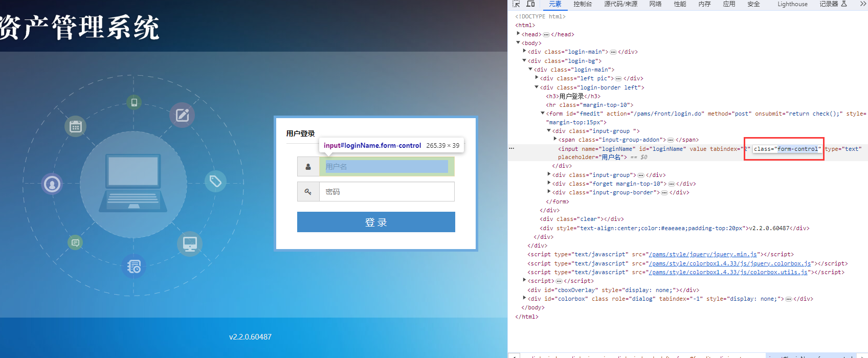868x358 pixels.
Task: Toggle the device toolbar icon
Action: point(531,4)
